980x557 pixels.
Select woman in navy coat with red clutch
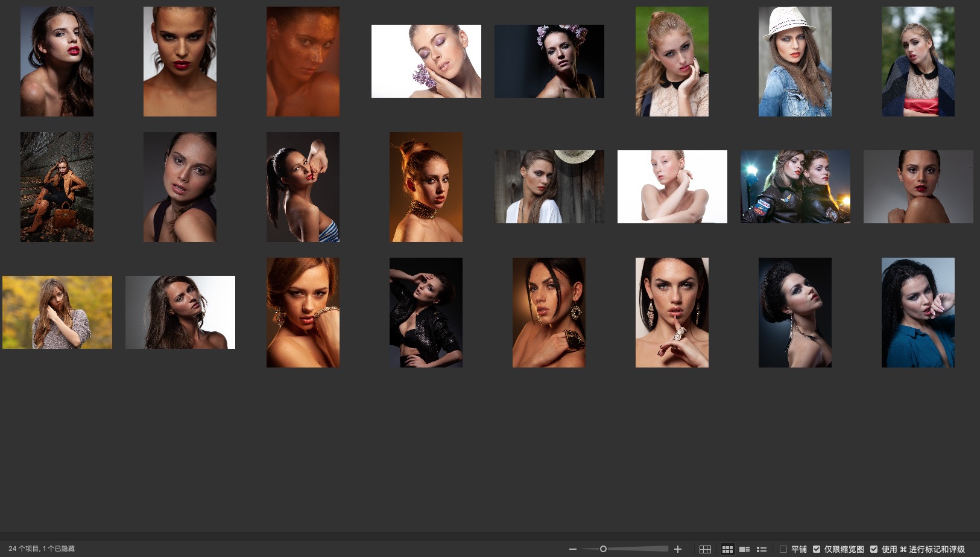tap(918, 62)
